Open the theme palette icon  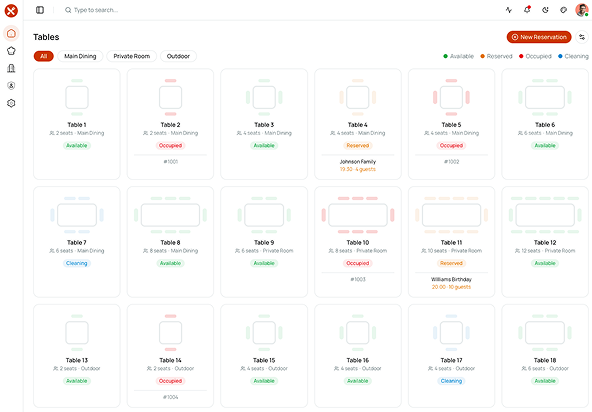[563, 10]
